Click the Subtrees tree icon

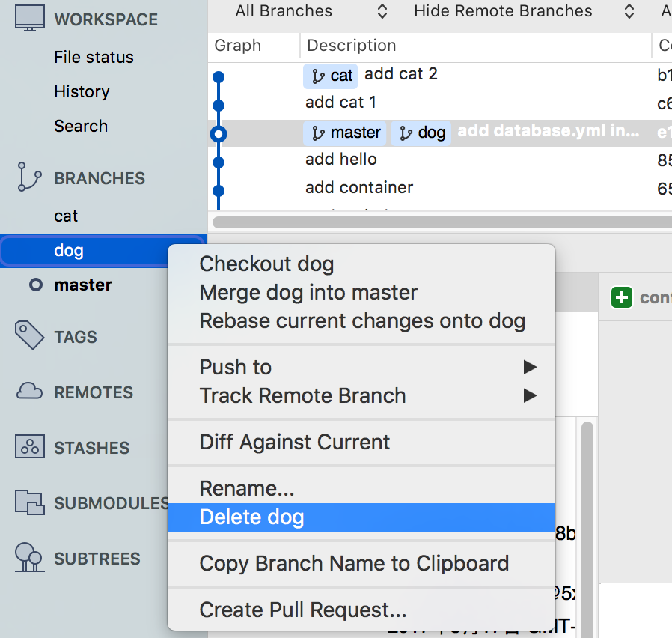click(x=29, y=558)
